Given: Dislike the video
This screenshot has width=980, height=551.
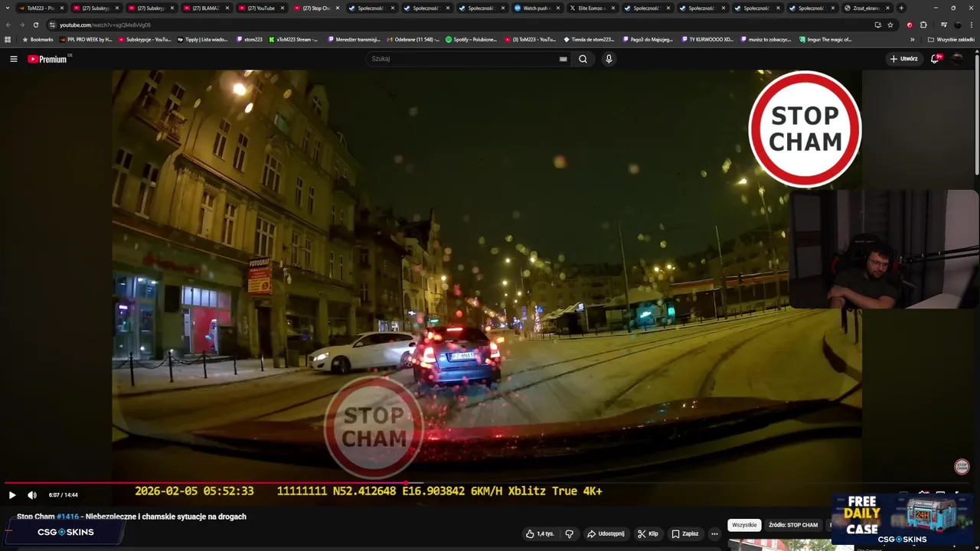Looking at the screenshot, I should tap(569, 533).
